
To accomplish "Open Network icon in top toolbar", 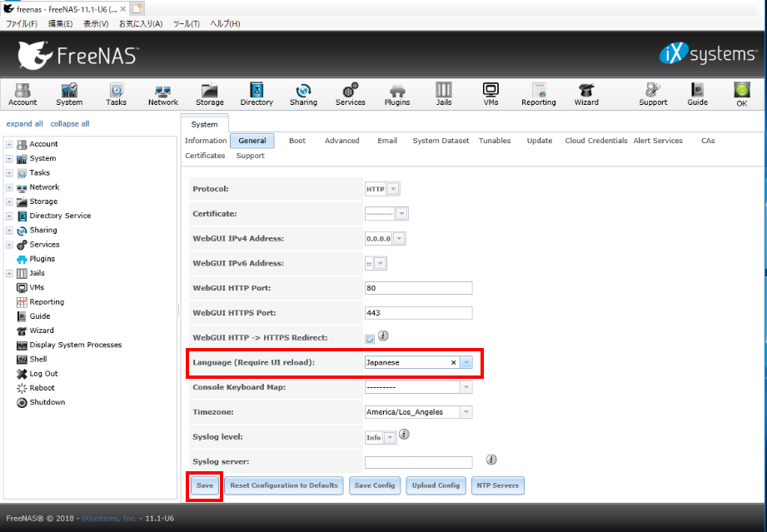I will tap(163, 94).
